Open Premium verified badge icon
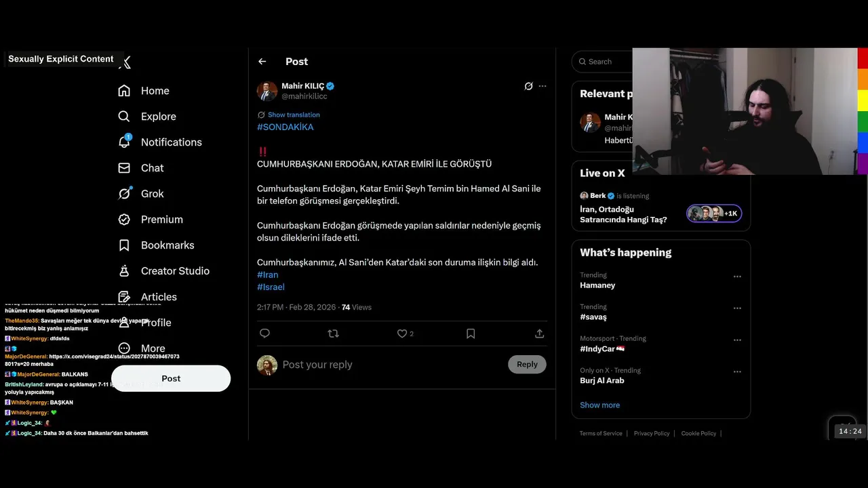Viewport: 868px width, 488px height. click(x=124, y=220)
